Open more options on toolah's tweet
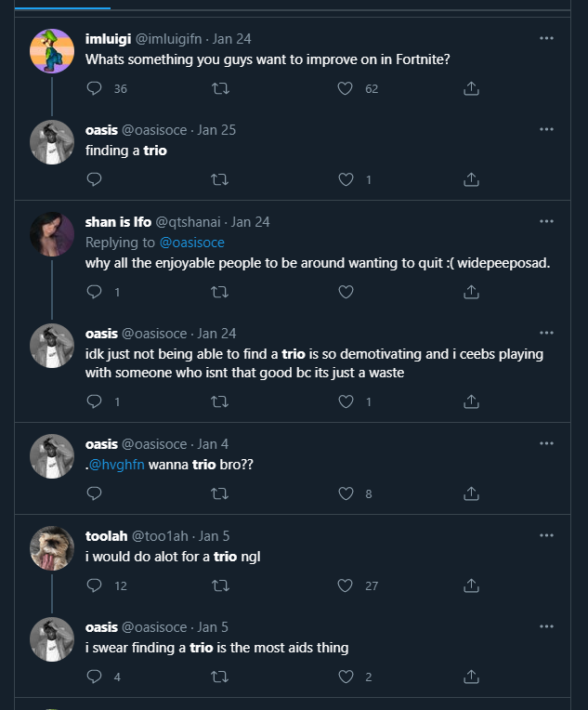Image resolution: width=588 pixels, height=710 pixels. tap(546, 535)
